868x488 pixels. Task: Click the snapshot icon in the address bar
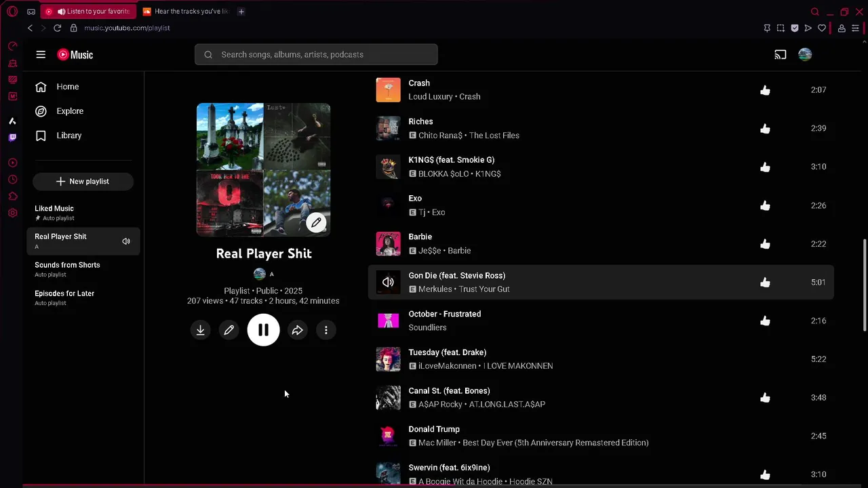tap(781, 28)
